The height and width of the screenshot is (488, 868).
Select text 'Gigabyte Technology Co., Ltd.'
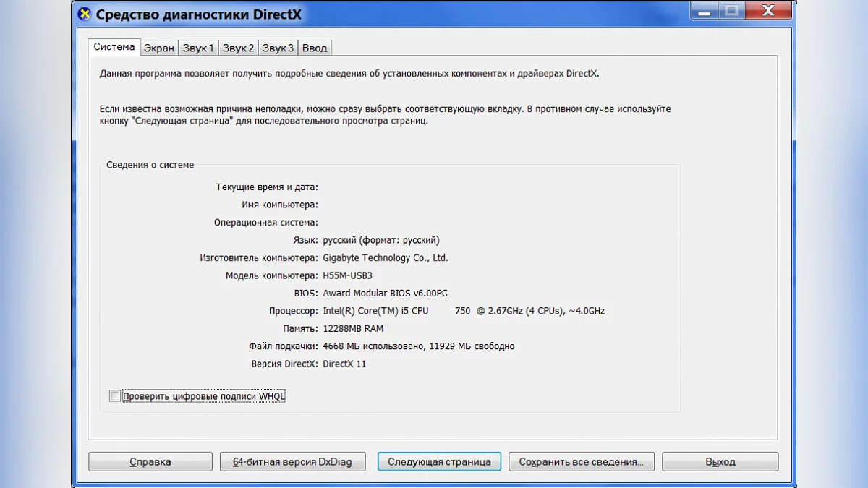(386, 258)
